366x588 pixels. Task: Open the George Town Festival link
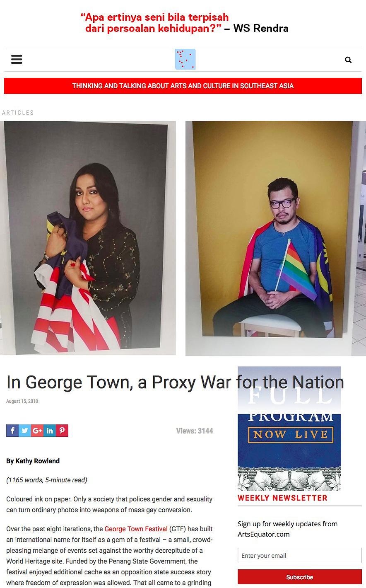coord(136,529)
